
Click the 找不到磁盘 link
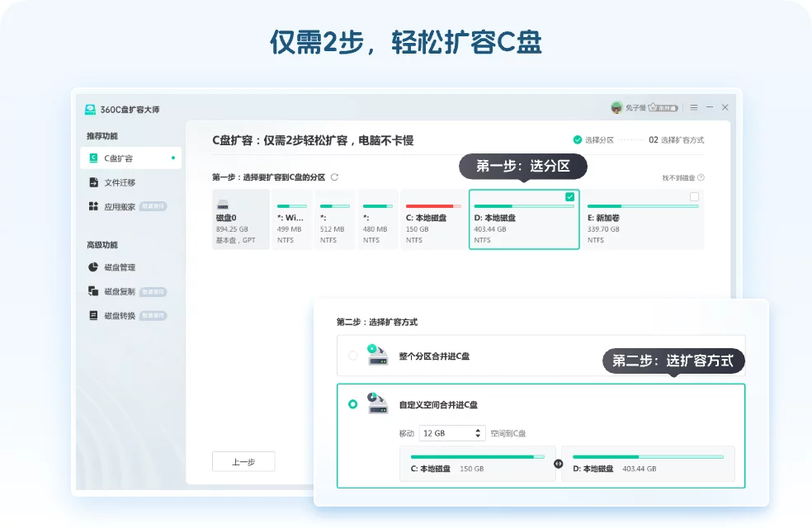tap(678, 177)
